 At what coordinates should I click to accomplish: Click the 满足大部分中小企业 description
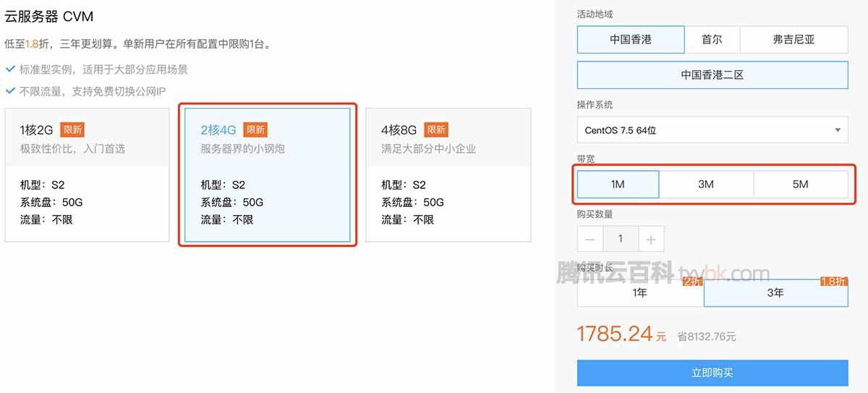429,148
